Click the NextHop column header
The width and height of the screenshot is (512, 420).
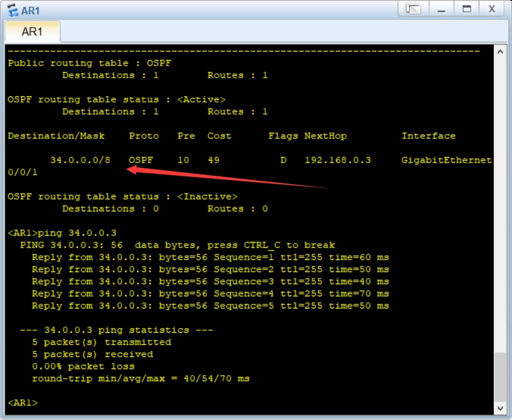(325, 136)
